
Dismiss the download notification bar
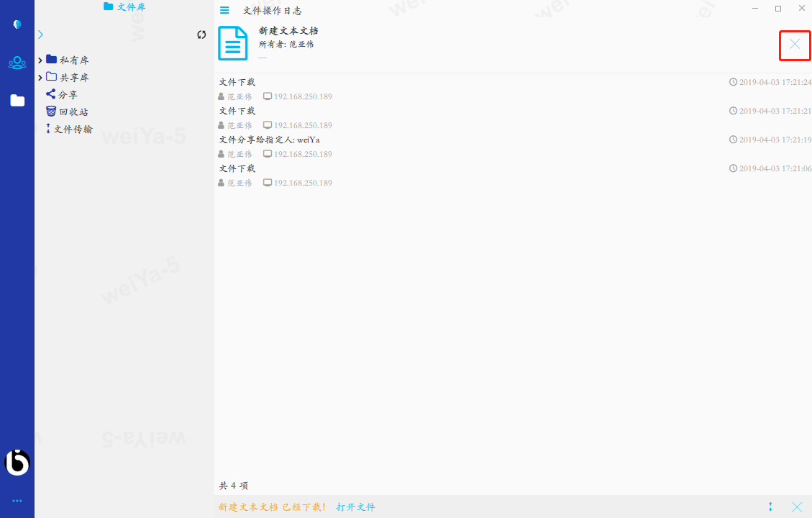(797, 506)
